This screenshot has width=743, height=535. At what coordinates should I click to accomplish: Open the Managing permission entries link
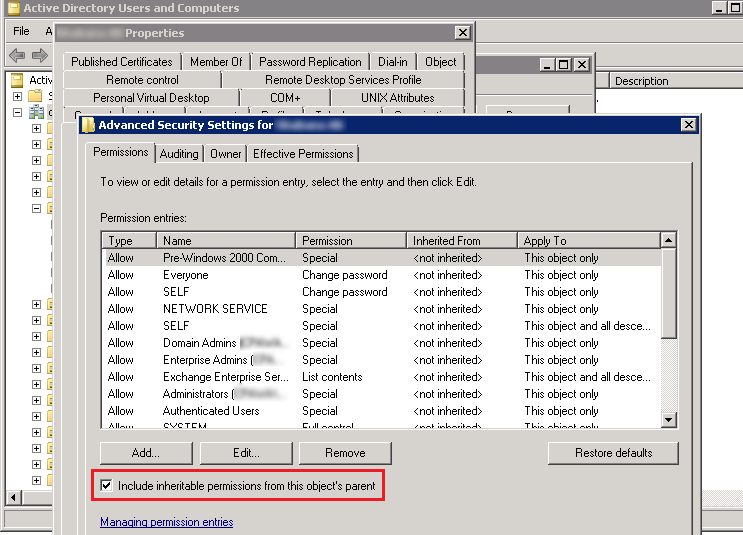pos(167,522)
